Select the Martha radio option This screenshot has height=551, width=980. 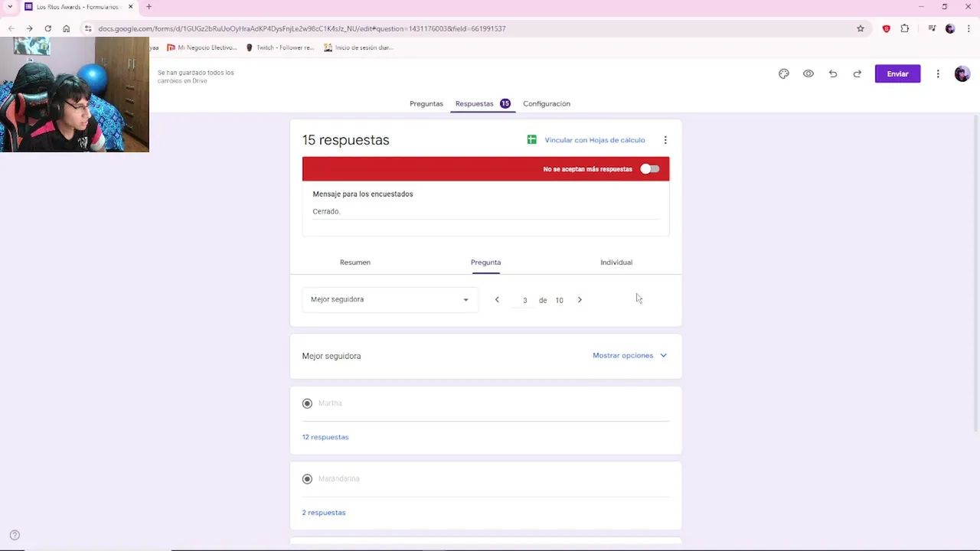pos(307,403)
